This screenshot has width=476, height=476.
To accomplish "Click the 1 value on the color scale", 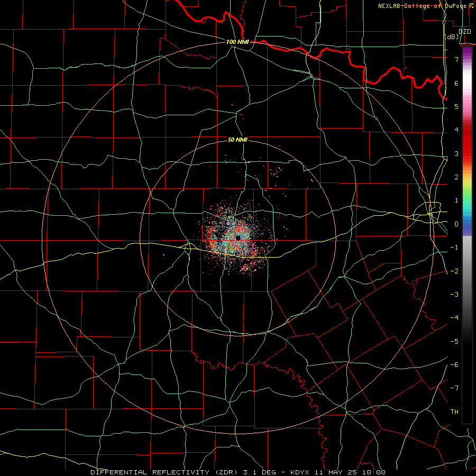I will pyautogui.click(x=456, y=200).
